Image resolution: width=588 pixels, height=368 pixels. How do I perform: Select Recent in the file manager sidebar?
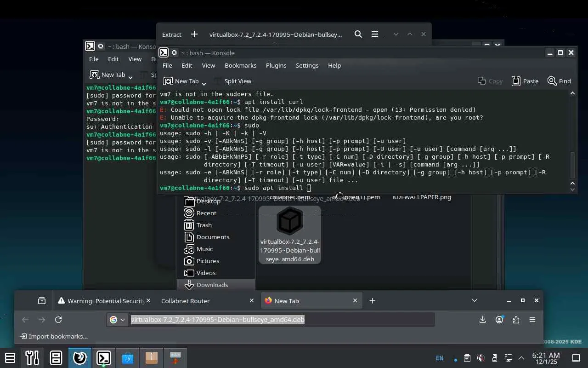pos(206,213)
